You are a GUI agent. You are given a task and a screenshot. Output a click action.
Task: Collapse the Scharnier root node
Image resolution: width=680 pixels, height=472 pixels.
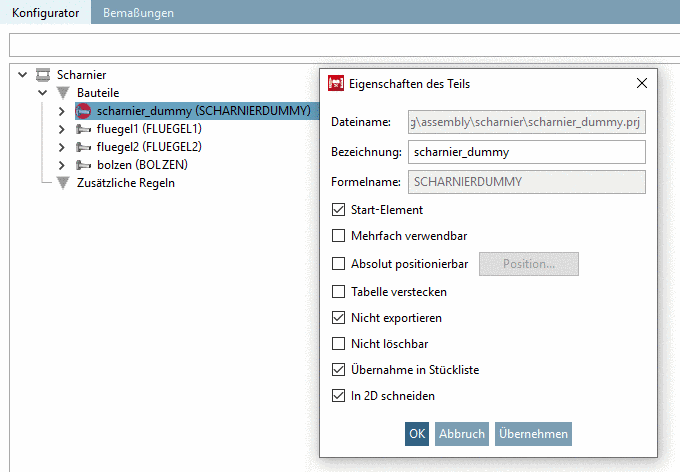pyautogui.click(x=24, y=75)
